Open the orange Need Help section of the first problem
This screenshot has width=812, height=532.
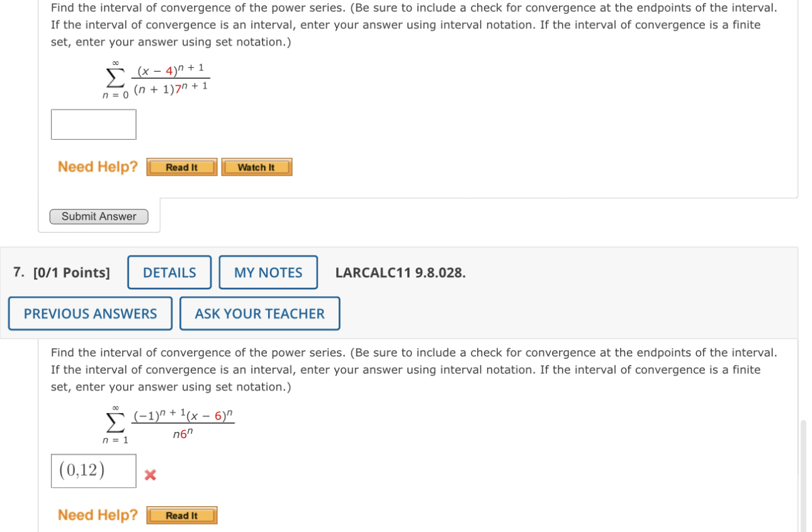coord(96,166)
